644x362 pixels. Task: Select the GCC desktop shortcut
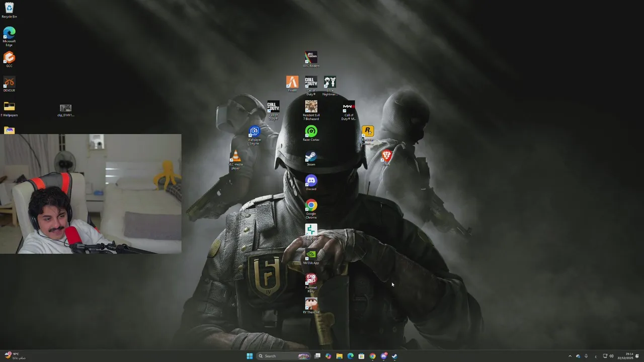point(9,59)
